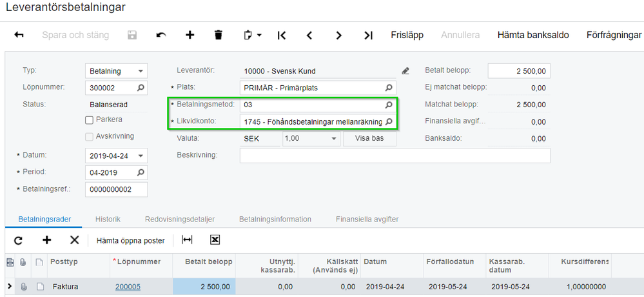644x297 pixels.
Task: Fit columns with the width icon
Action: tap(187, 240)
